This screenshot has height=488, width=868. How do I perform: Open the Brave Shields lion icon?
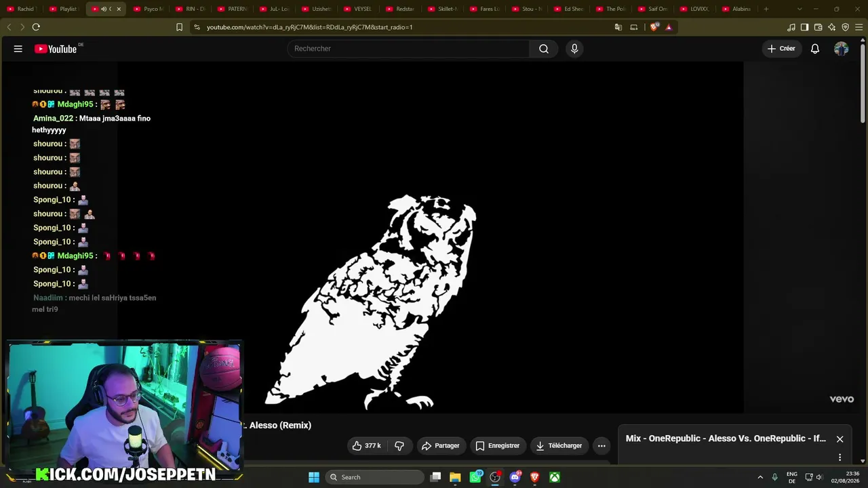pyautogui.click(x=654, y=27)
